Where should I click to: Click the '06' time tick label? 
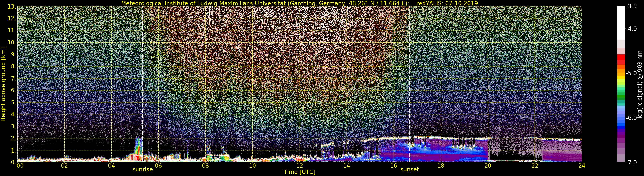tap(158, 166)
